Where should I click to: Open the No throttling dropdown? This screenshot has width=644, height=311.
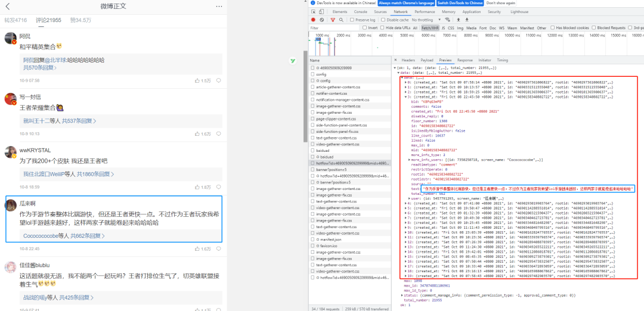coord(427,20)
